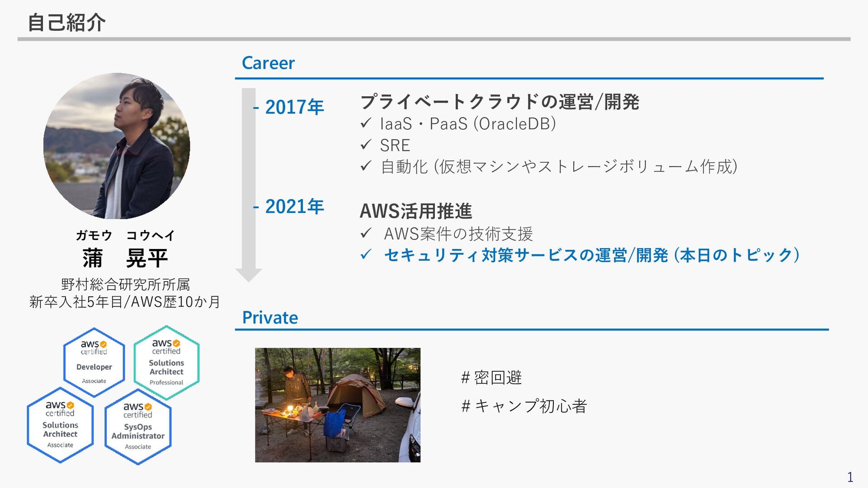This screenshot has height=488, width=868.
Task: Click the name reading ガモウ コウヘイ
Action: point(125,235)
